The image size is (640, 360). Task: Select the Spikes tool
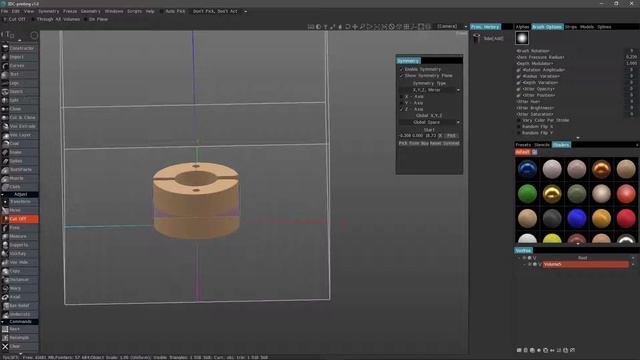[x=20, y=161]
